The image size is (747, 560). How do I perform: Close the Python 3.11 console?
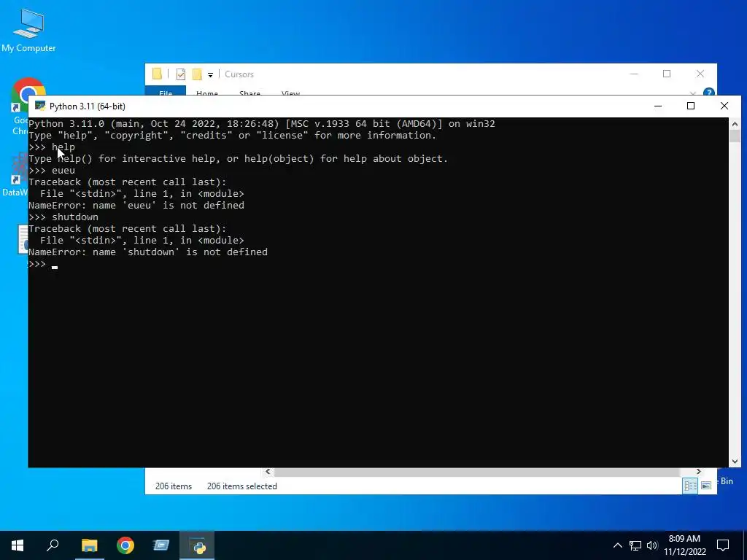(x=724, y=106)
